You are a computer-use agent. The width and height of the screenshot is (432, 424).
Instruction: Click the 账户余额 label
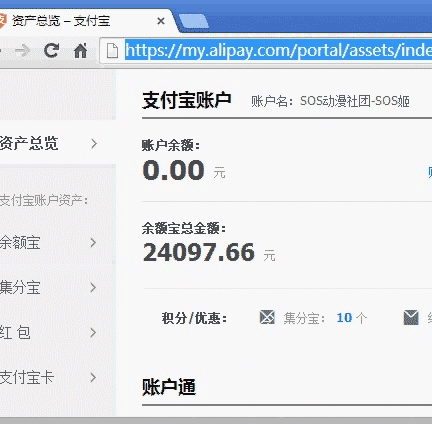(171, 146)
